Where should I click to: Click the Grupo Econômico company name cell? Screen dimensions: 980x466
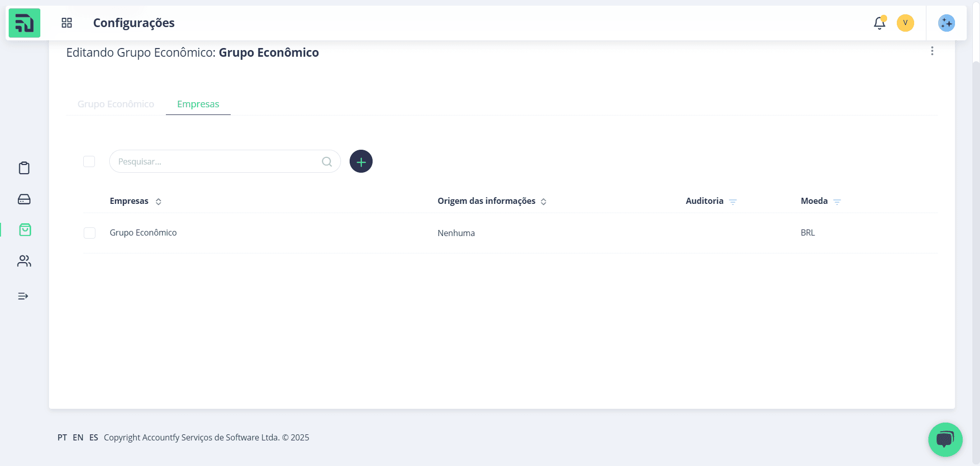143,232
